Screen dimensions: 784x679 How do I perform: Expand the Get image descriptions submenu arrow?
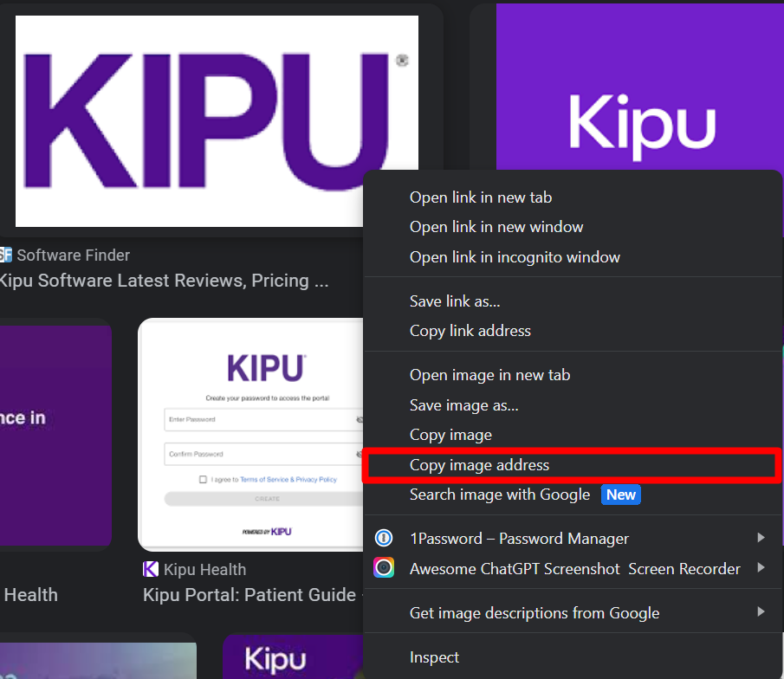coord(761,612)
